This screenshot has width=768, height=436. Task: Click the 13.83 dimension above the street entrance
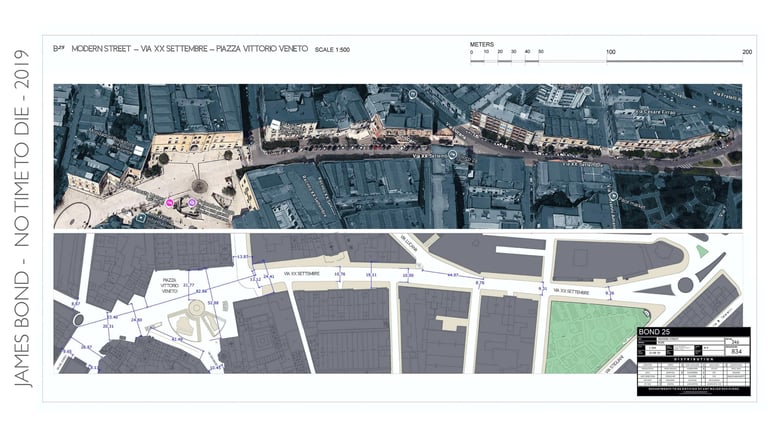243,257
